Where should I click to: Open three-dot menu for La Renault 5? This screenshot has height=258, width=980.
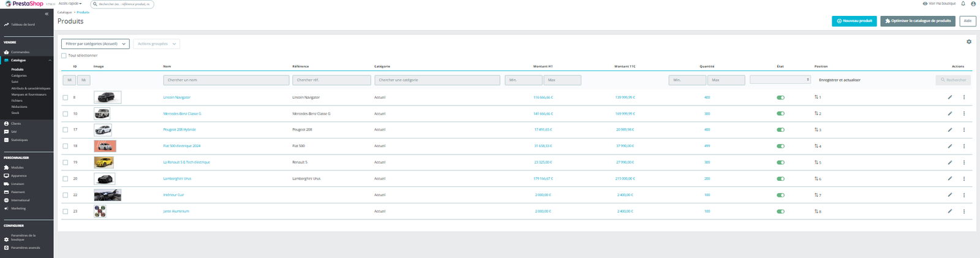(964, 162)
